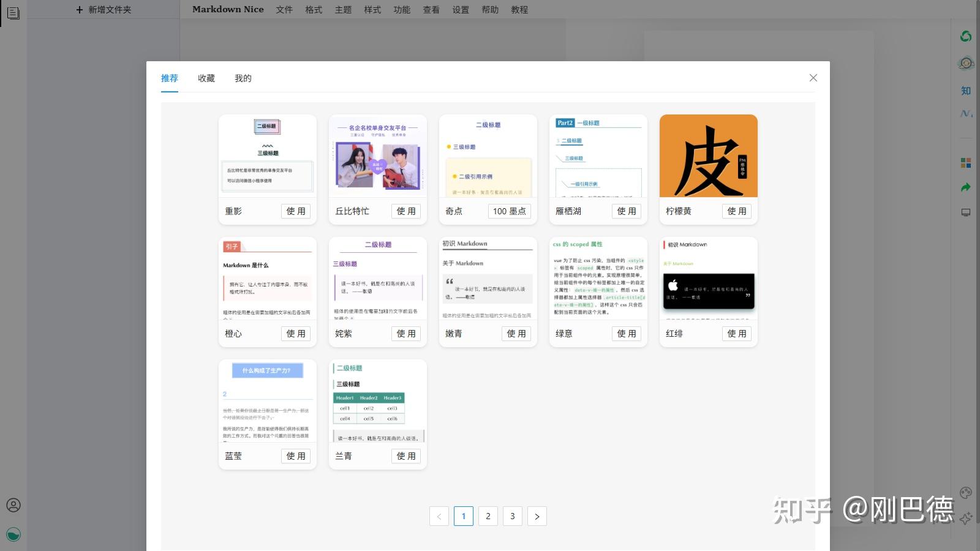Open the 功能 menu
This screenshot has width=980, height=551.
coord(402,10)
